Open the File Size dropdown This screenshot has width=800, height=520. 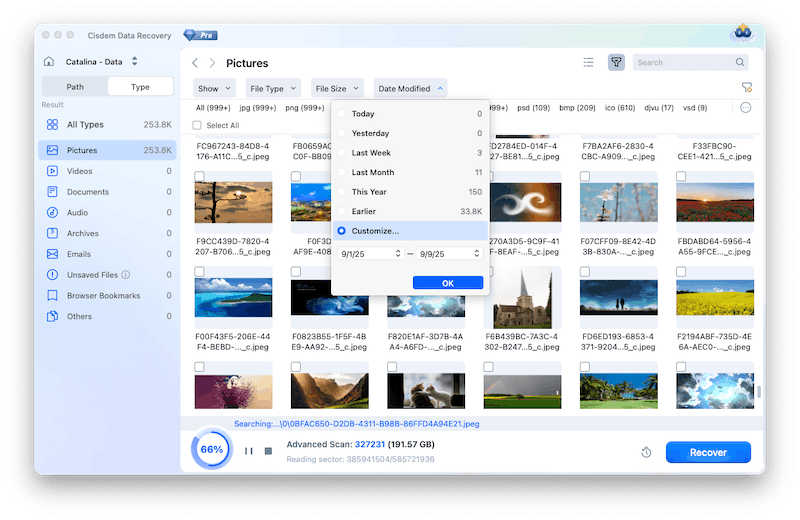[337, 88]
